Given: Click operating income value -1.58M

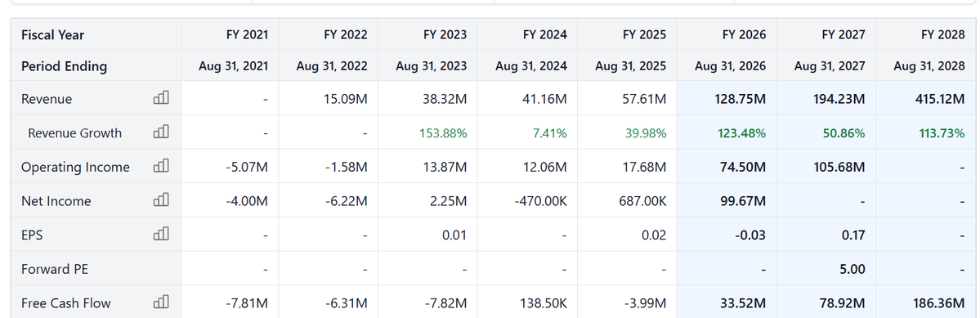Looking at the screenshot, I should point(347,168).
